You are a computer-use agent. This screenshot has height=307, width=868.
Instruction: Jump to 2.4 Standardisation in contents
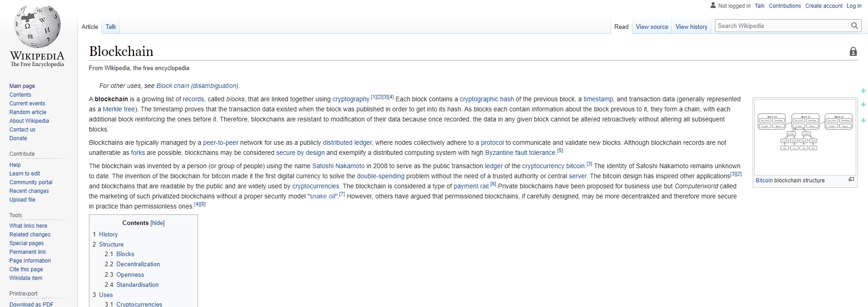click(137, 285)
